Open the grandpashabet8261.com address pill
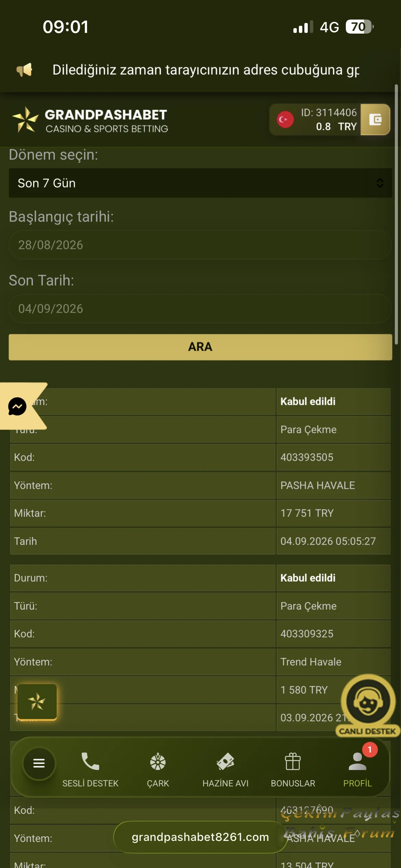 200,837
